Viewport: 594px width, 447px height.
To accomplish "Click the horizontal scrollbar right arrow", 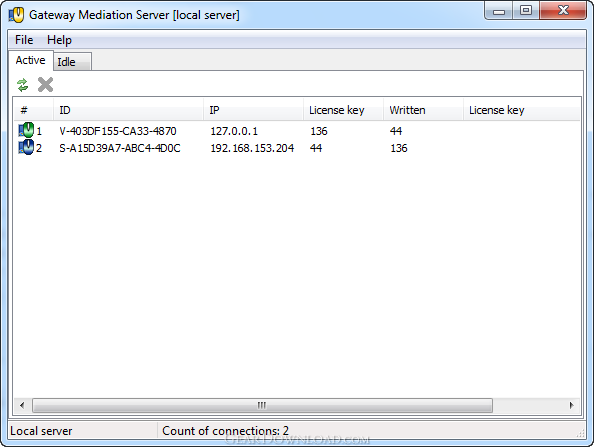I will [572, 405].
